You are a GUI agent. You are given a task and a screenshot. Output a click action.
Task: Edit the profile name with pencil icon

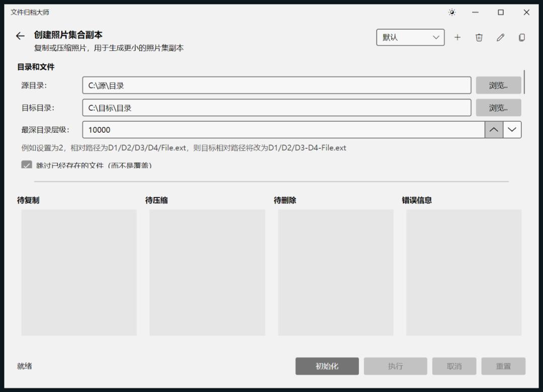(500, 37)
